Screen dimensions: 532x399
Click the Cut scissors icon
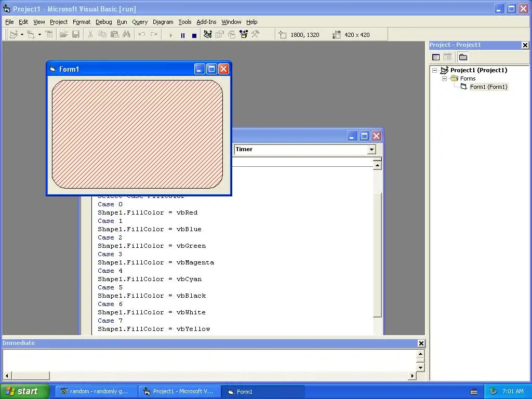point(90,34)
